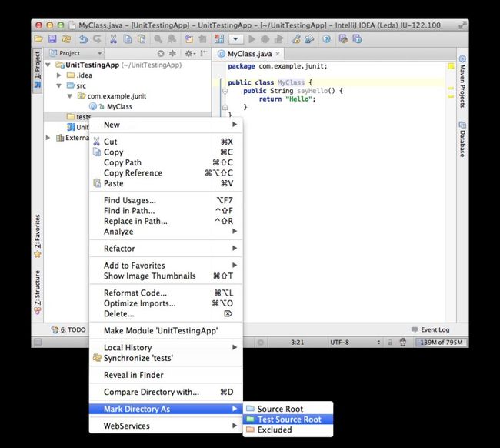Select Test Source Root option

(x=288, y=420)
